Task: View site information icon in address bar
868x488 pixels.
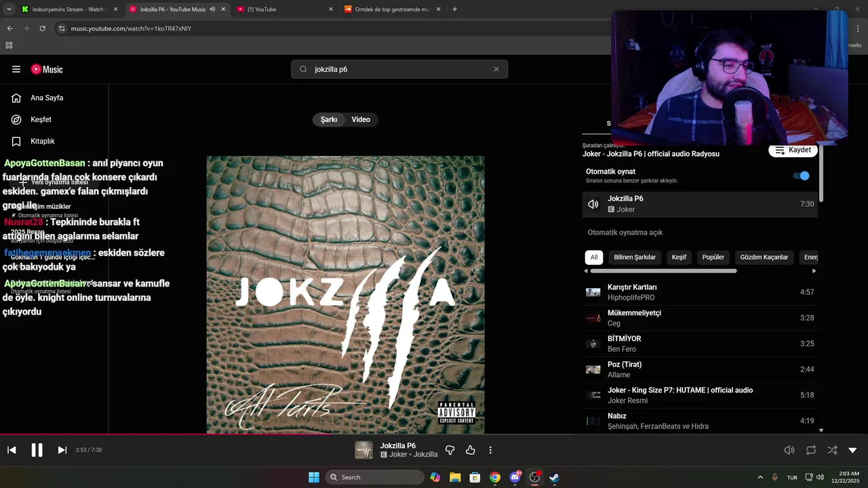Action: [x=62, y=28]
